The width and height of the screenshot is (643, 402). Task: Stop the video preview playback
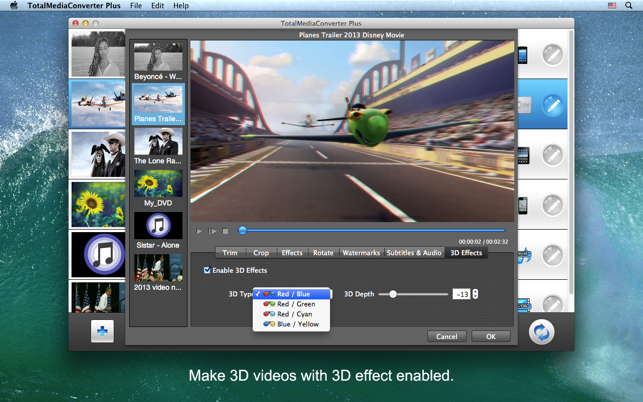(x=225, y=231)
